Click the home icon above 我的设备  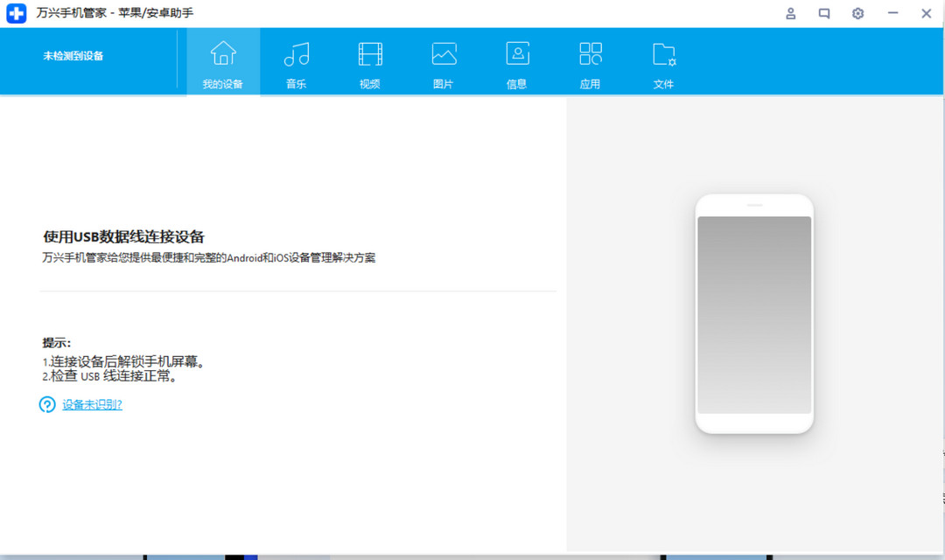[x=223, y=52]
